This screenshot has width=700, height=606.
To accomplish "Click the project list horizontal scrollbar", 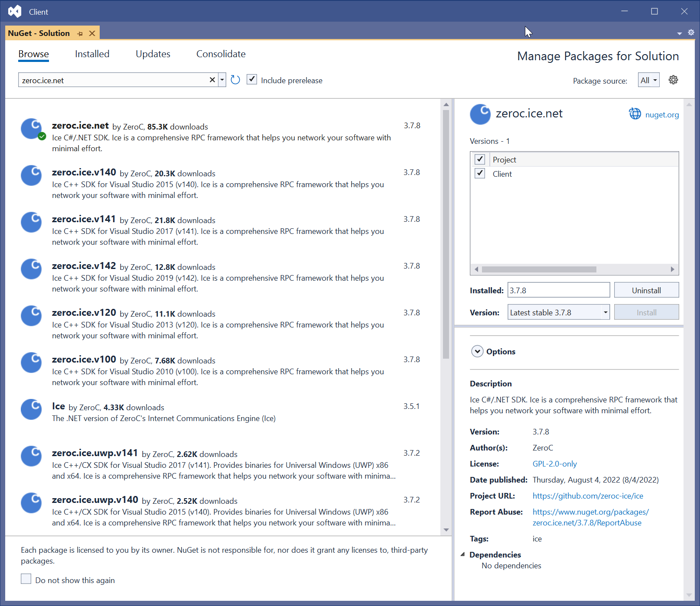I will click(x=539, y=269).
